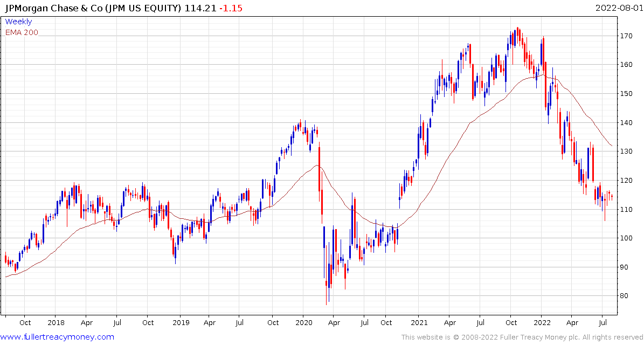Open the www.fullertreacymoney.com link

point(58,337)
